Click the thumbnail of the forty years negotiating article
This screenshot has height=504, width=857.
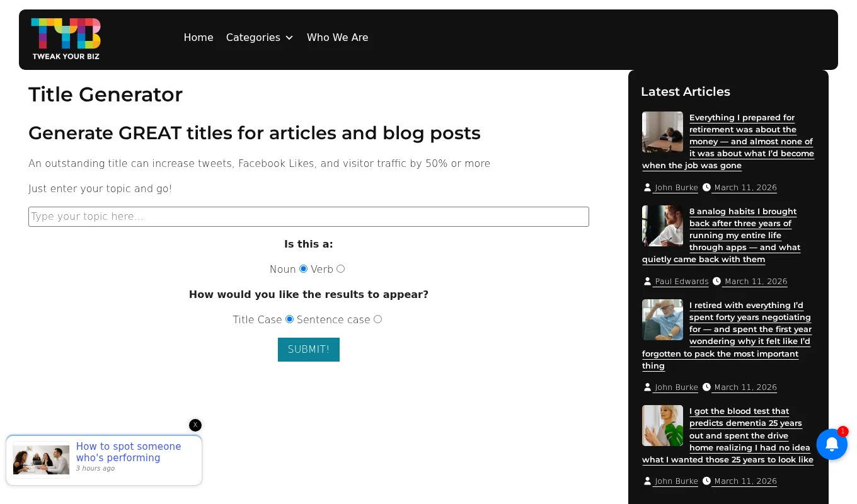pos(662,319)
